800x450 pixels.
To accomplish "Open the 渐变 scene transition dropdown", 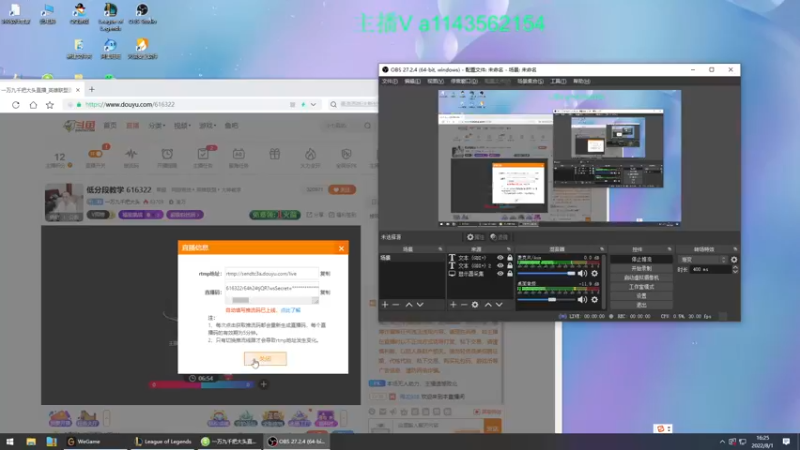I will 703,260.
